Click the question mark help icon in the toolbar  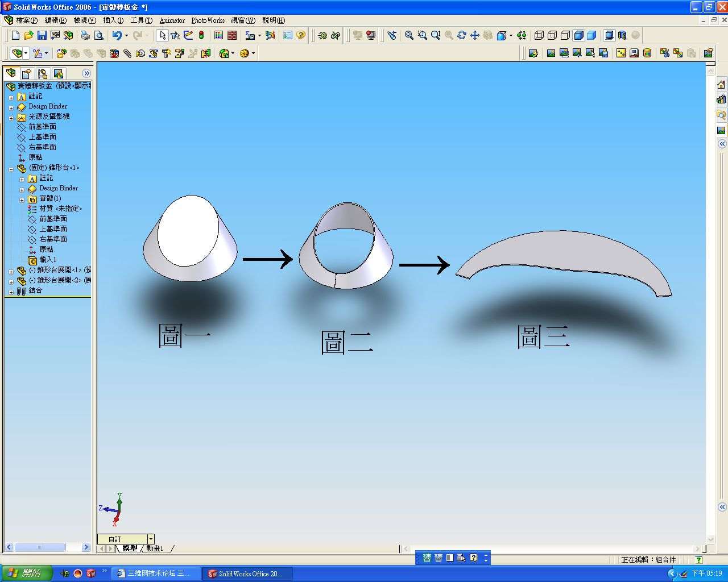pos(301,35)
